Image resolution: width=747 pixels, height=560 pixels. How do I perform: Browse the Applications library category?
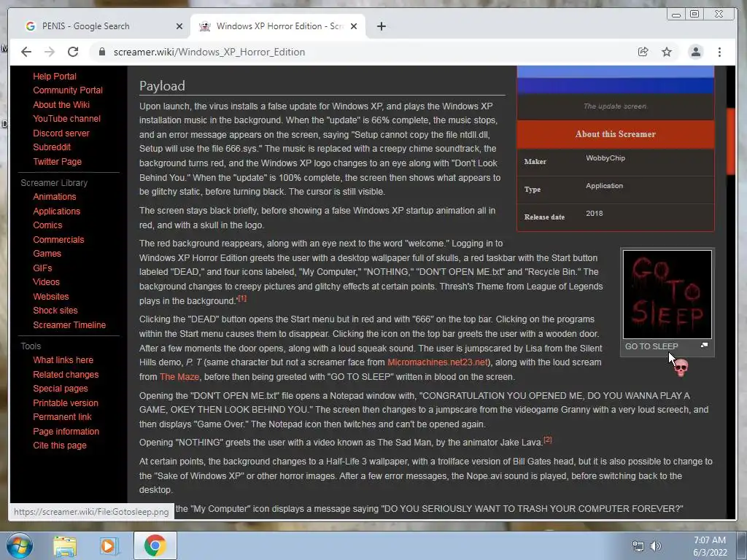[56, 211]
